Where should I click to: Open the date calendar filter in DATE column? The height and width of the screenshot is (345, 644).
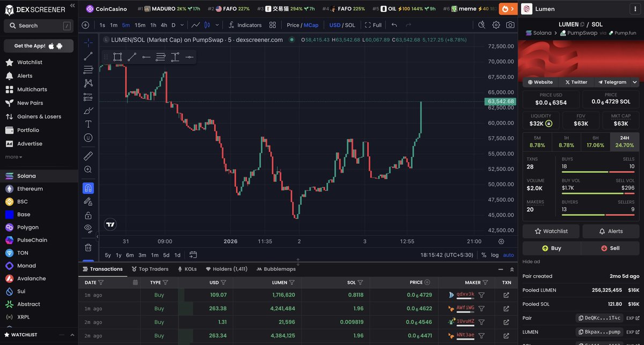point(135,282)
